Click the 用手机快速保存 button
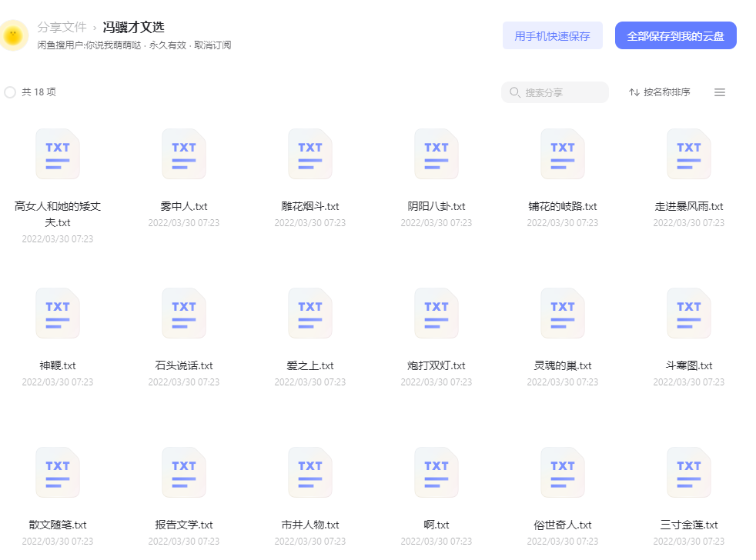This screenshot has width=756, height=560. (553, 35)
